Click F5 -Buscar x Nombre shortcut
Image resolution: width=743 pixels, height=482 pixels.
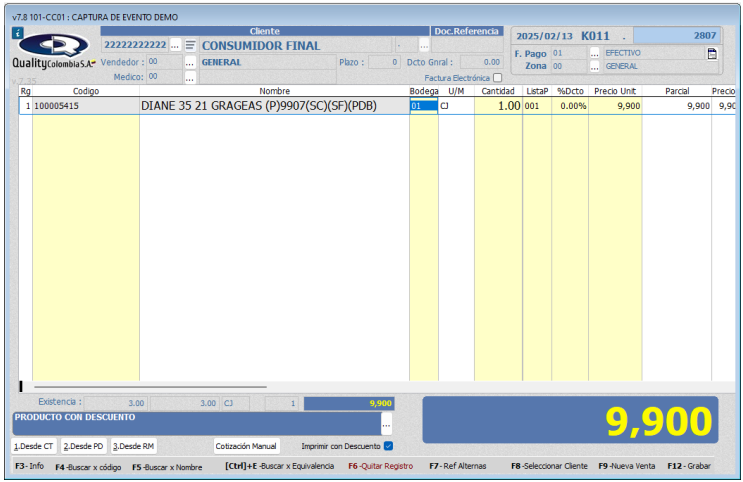point(167,467)
